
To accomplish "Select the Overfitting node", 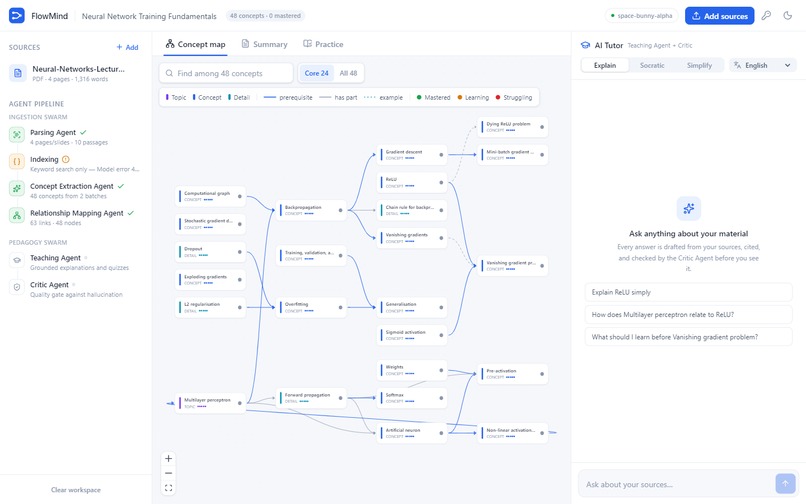I will pyautogui.click(x=312, y=307).
